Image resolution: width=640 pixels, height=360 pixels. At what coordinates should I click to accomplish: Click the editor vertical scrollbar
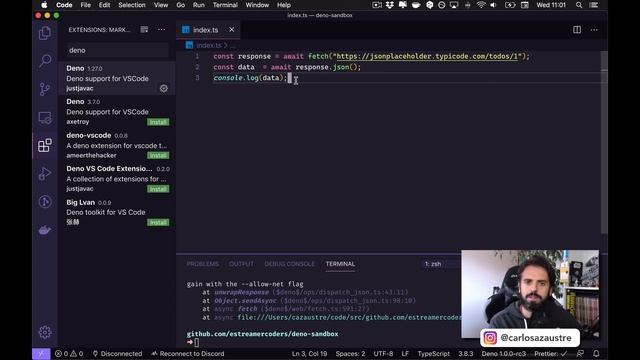[x=604, y=143]
